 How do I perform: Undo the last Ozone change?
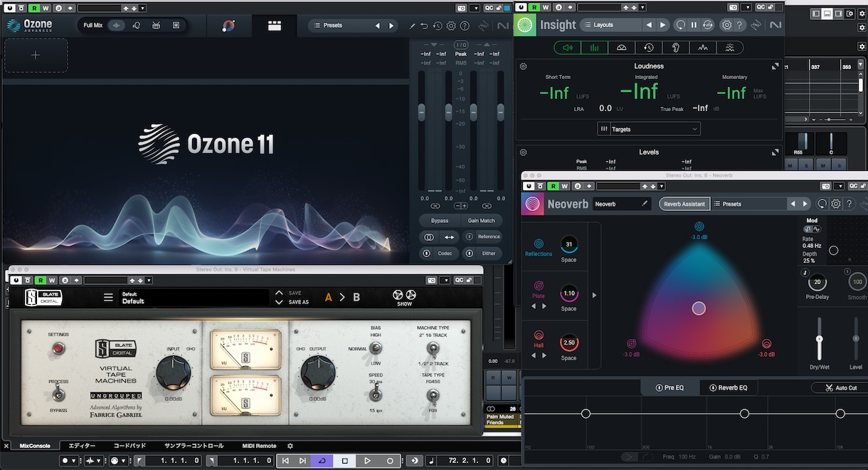pos(424,26)
